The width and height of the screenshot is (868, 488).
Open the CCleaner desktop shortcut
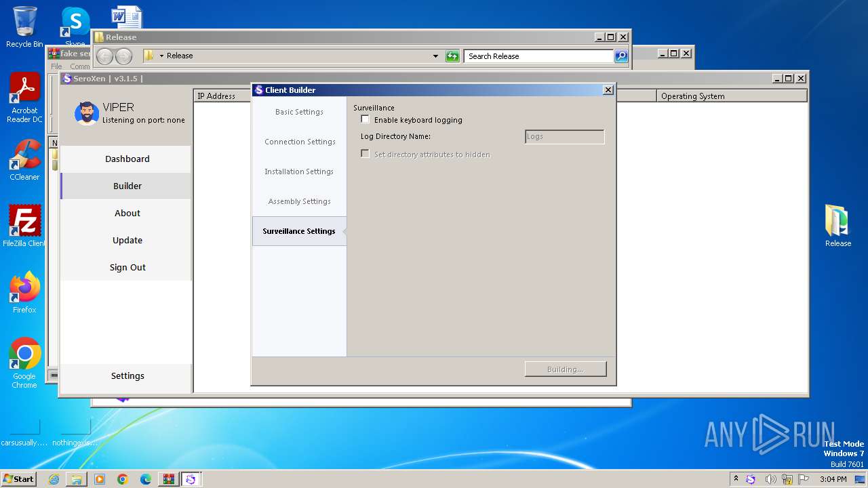tap(24, 160)
